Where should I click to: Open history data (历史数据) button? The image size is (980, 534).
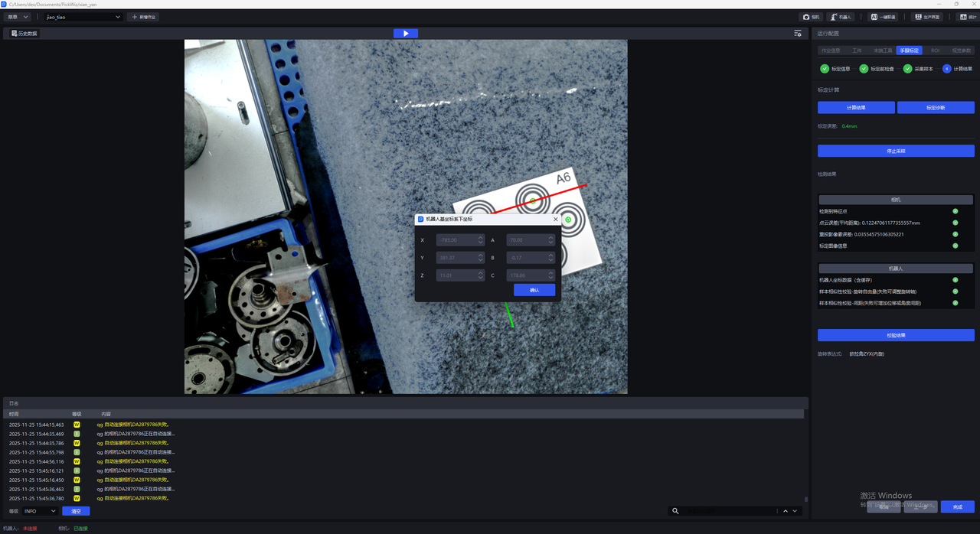coord(23,34)
